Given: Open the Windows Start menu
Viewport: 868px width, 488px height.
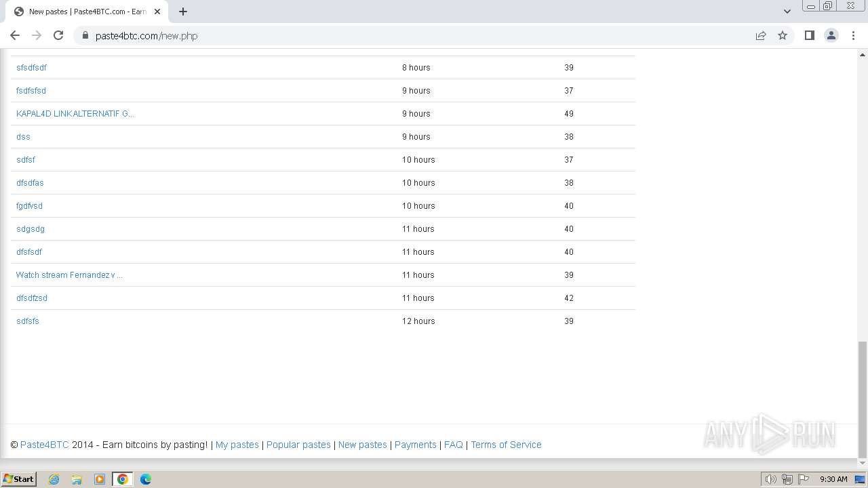Looking at the screenshot, I should [18, 479].
